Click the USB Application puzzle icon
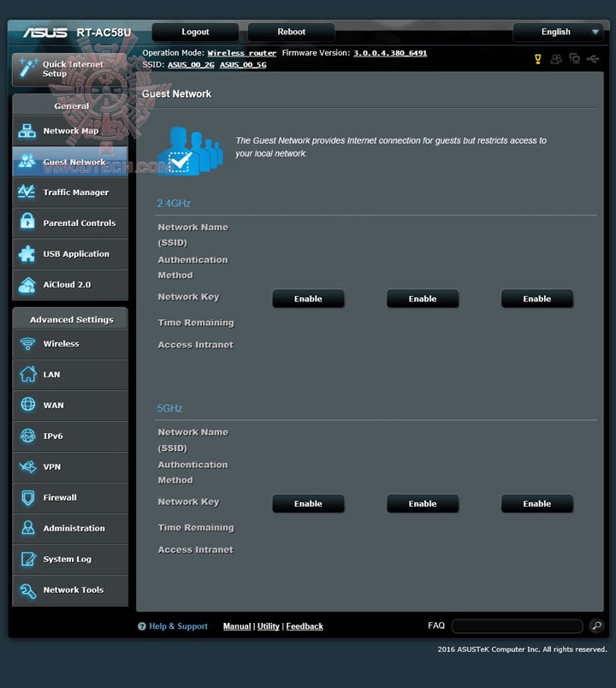Viewport: 616px width, 688px height. tap(27, 253)
